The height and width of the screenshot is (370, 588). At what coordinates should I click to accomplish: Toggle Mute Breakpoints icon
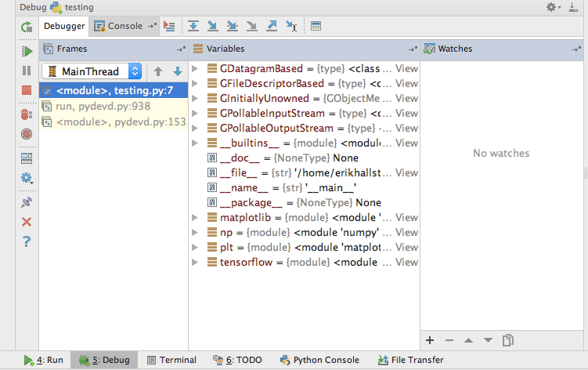point(27,134)
